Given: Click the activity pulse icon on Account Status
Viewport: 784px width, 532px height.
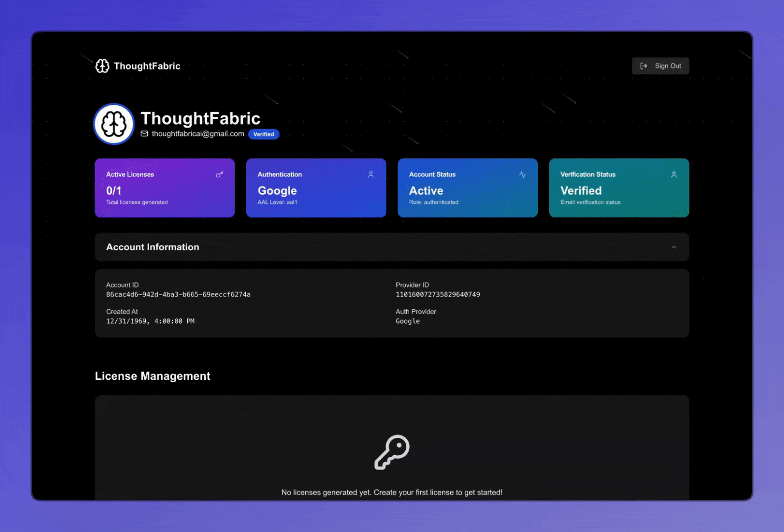Looking at the screenshot, I should click(523, 174).
